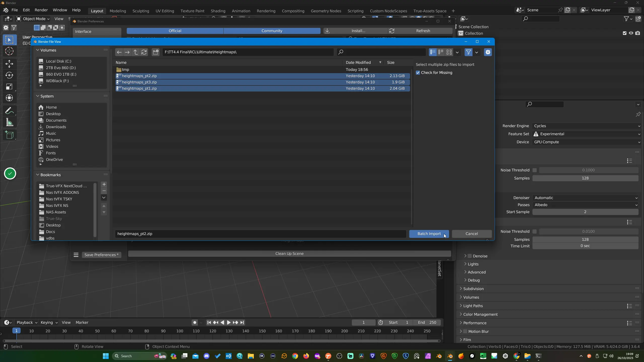This screenshot has width=644, height=362.
Task: Enable the Motion Blur checkbox
Action: [x=465, y=331]
